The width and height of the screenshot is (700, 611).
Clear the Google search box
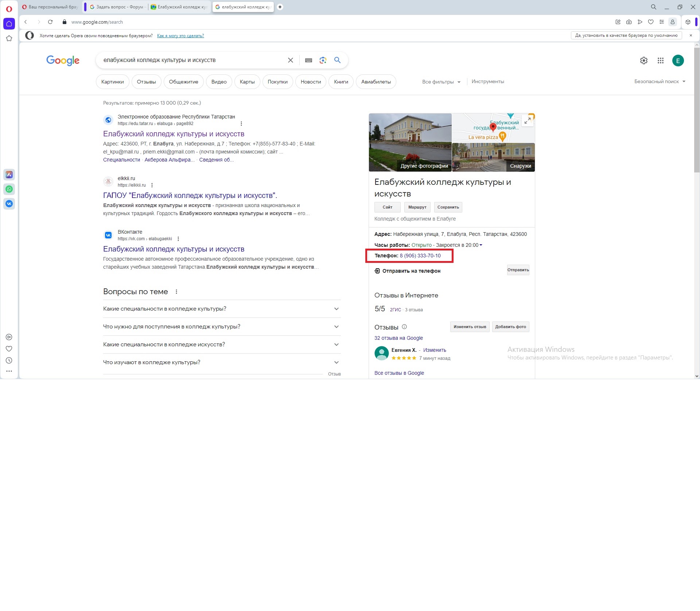(x=291, y=60)
